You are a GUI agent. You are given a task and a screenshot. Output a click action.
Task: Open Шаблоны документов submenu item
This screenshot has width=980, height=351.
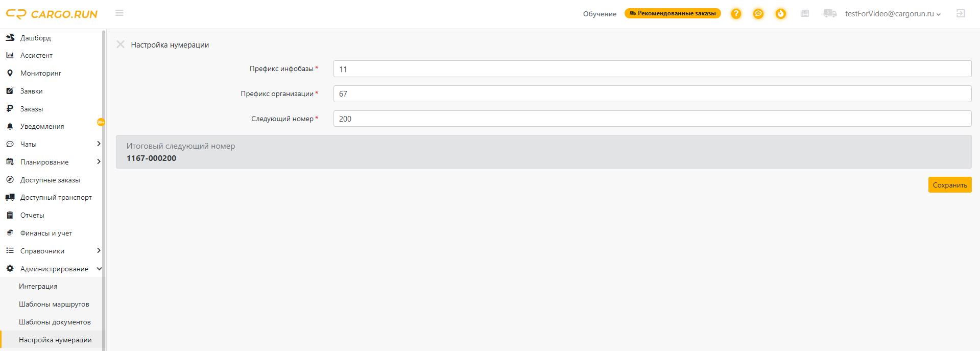click(55, 322)
